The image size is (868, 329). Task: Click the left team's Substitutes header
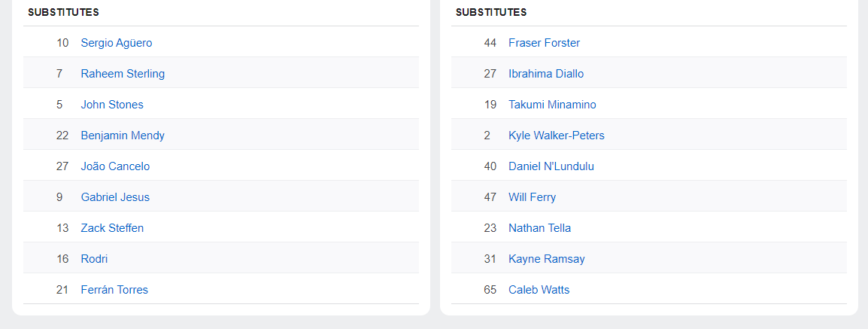(63, 13)
